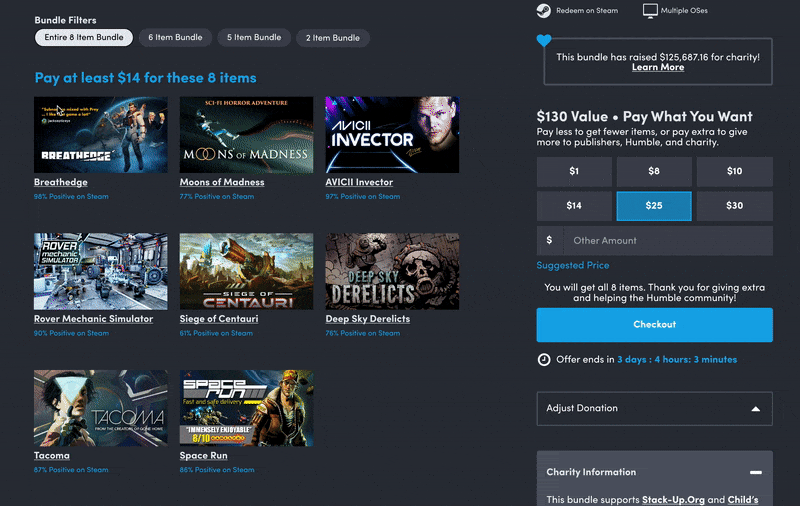The image size is (800, 506).
Task: Click the '$130 Value • Pay What You Want' heading
Action: 644,117
